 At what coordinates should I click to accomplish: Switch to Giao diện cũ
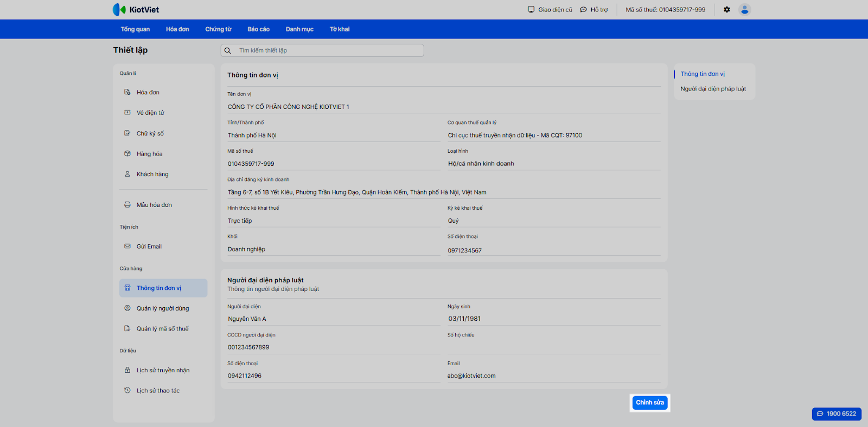[x=550, y=10]
